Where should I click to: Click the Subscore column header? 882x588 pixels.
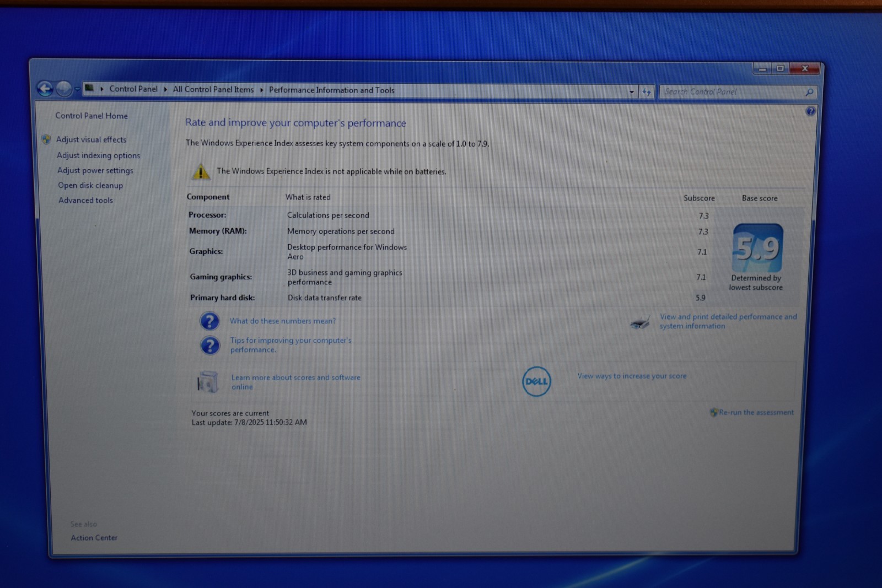point(700,198)
